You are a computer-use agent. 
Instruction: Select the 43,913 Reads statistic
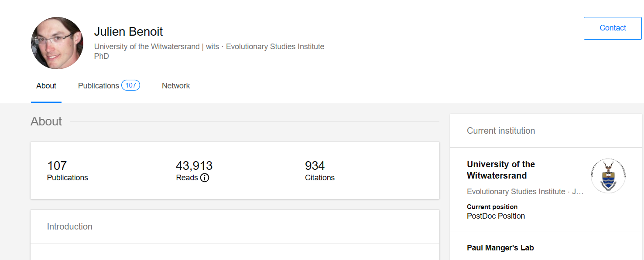(x=194, y=170)
